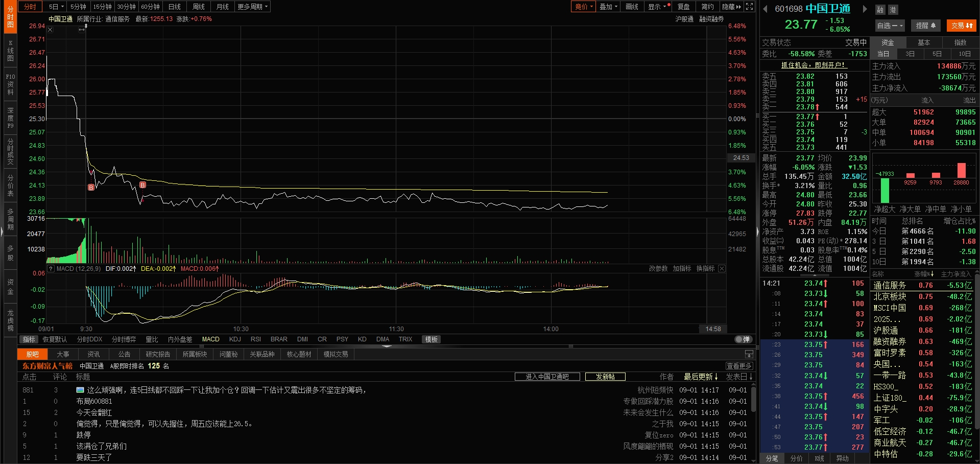Click 查看更多 to view more posts
Screen dimensions: 980x464
(x=739, y=366)
